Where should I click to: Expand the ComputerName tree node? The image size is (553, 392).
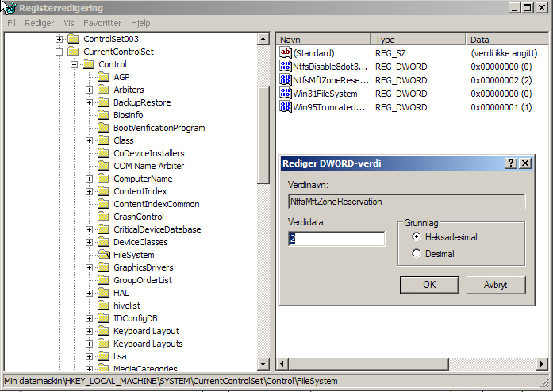[89, 179]
